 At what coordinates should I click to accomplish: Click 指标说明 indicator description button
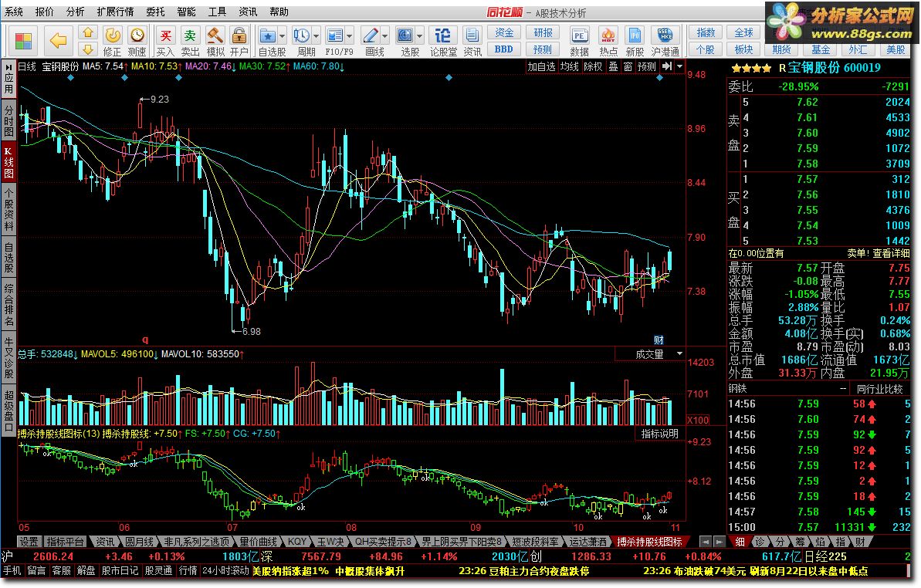point(659,433)
